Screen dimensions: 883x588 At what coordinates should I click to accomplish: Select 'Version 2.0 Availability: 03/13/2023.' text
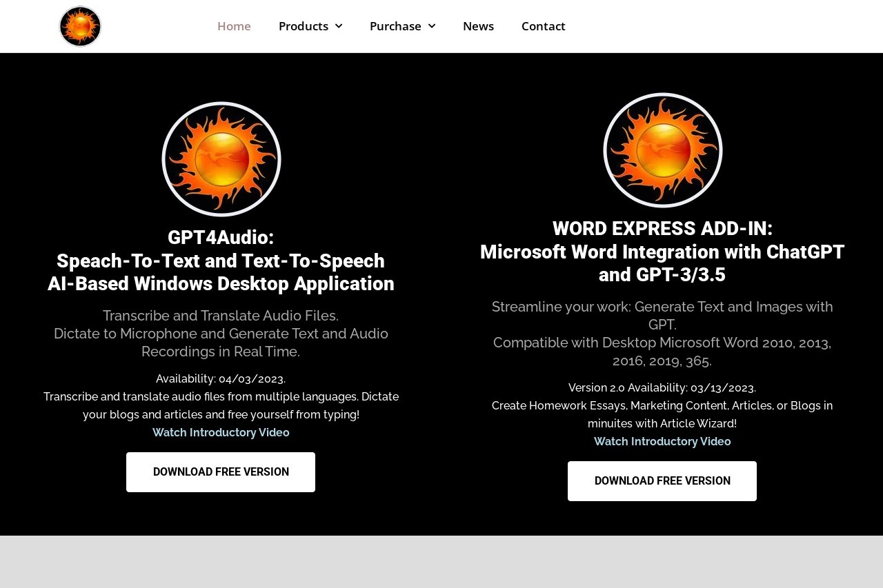(662, 388)
